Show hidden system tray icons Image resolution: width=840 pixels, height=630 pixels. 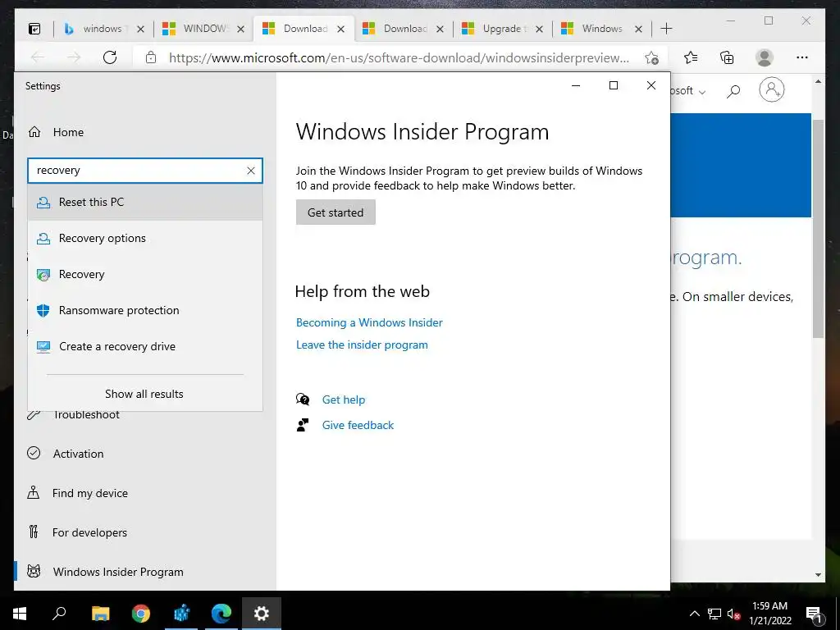[x=694, y=614]
